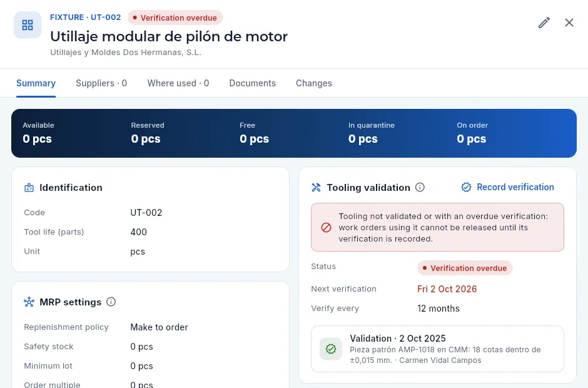
Task: Click the On order 0 pcs stat
Action: (472, 133)
